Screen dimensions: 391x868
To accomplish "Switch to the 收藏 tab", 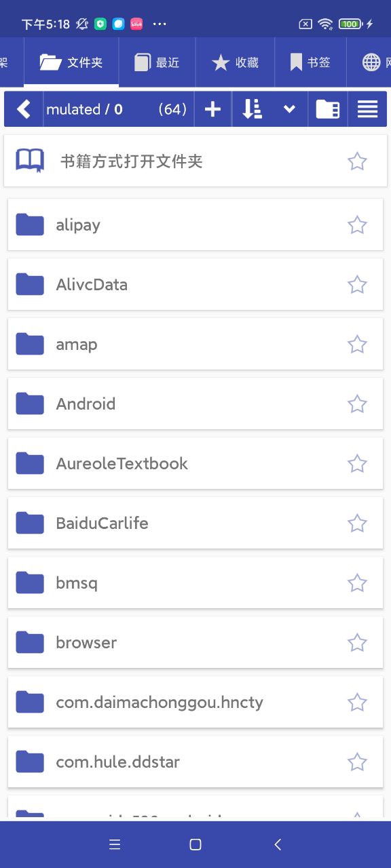I will pyautogui.click(x=236, y=62).
